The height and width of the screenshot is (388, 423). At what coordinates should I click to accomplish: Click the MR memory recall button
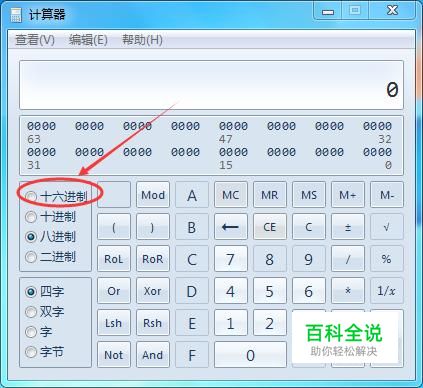click(270, 195)
